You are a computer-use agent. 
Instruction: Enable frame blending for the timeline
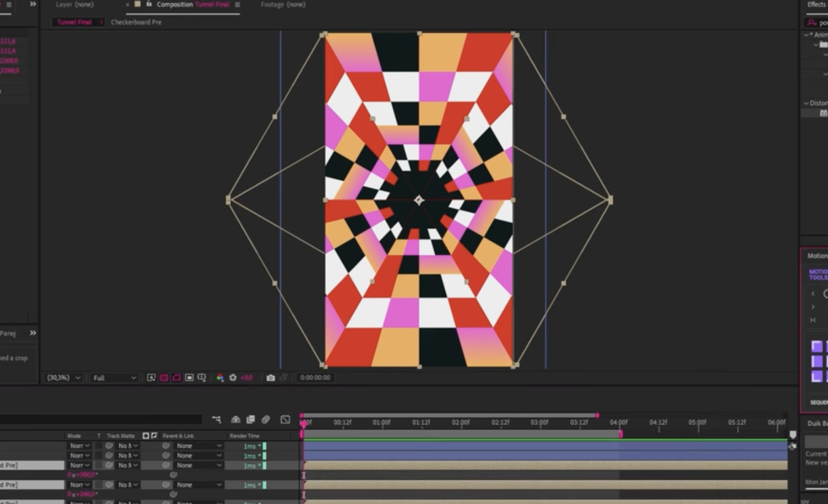pyautogui.click(x=251, y=420)
